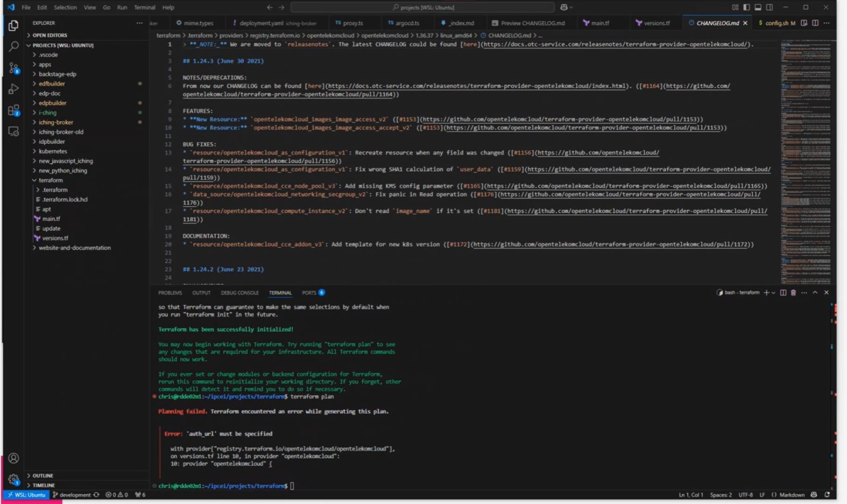Click the command center search box
The height and width of the screenshot is (504, 847).
pos(423,7)
